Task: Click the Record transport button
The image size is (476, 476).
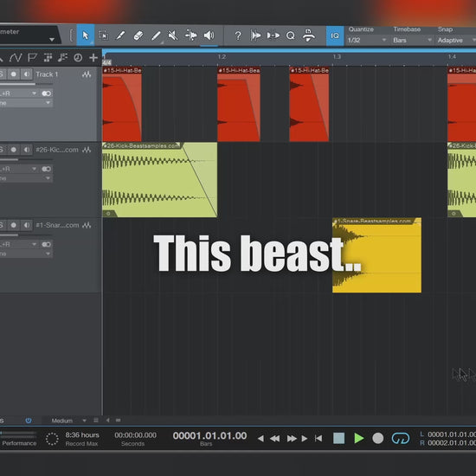Action: click(x=378, y=438)
